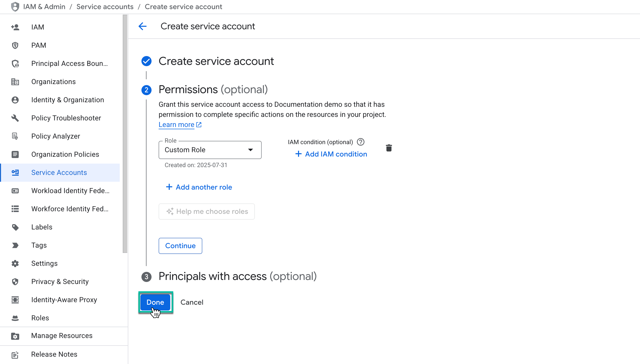Click Add IAM condition
The height and width of the screenshot is (364, 640).
[336, 154]
